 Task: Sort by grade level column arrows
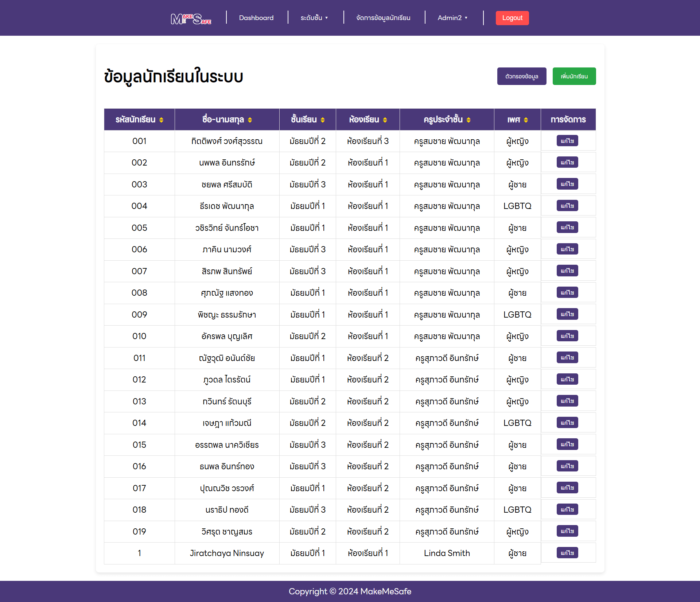click(x=323, y=120)
